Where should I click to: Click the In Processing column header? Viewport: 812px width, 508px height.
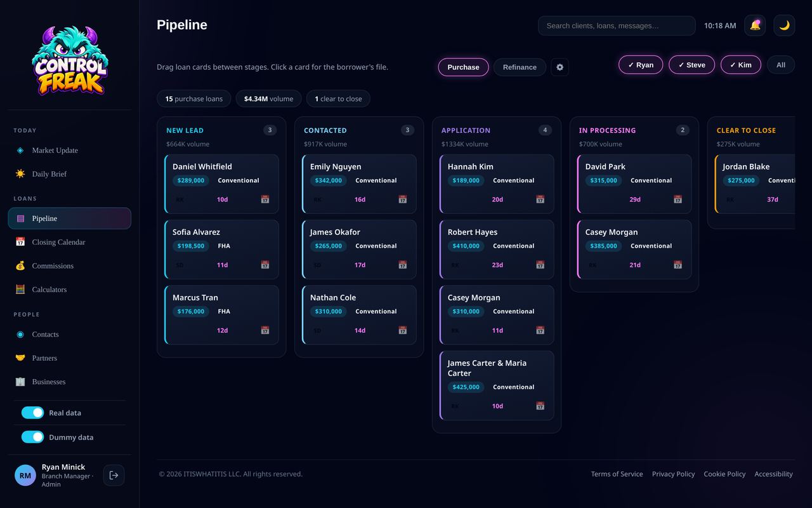tap(607, 130)
